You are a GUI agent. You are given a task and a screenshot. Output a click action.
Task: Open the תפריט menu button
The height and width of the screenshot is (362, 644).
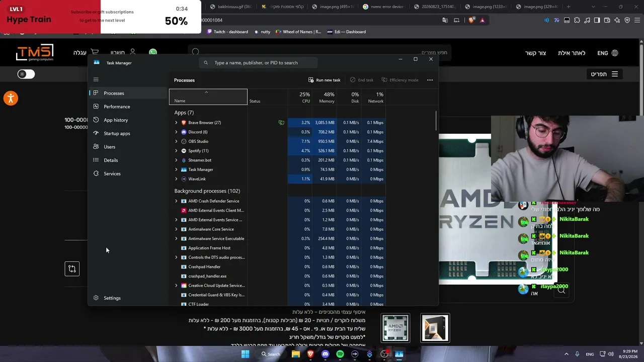click(604, 74)
